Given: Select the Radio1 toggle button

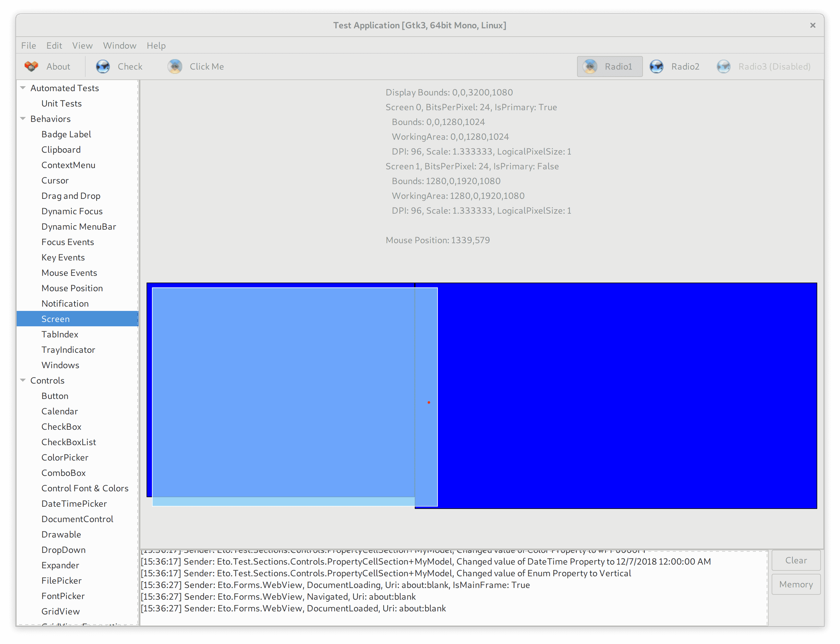Looking at the screenshot, I should [610, 66].
